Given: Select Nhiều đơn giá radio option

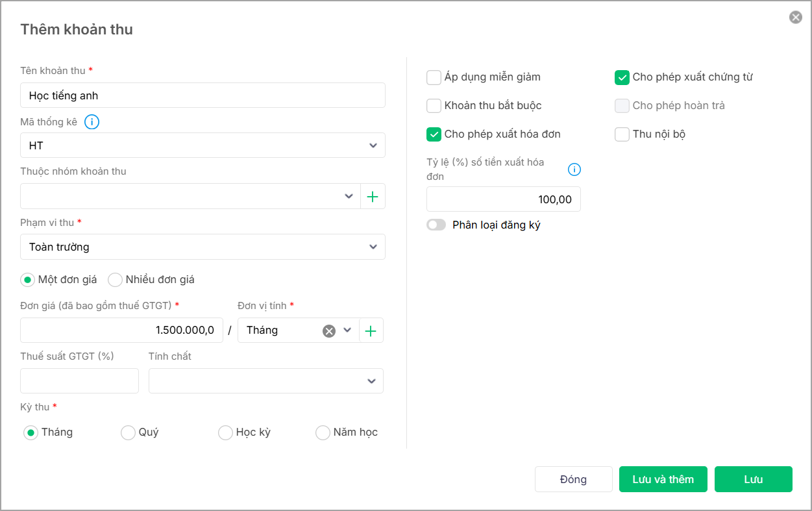Looking at the screenshot, I should tap(116, 280).
